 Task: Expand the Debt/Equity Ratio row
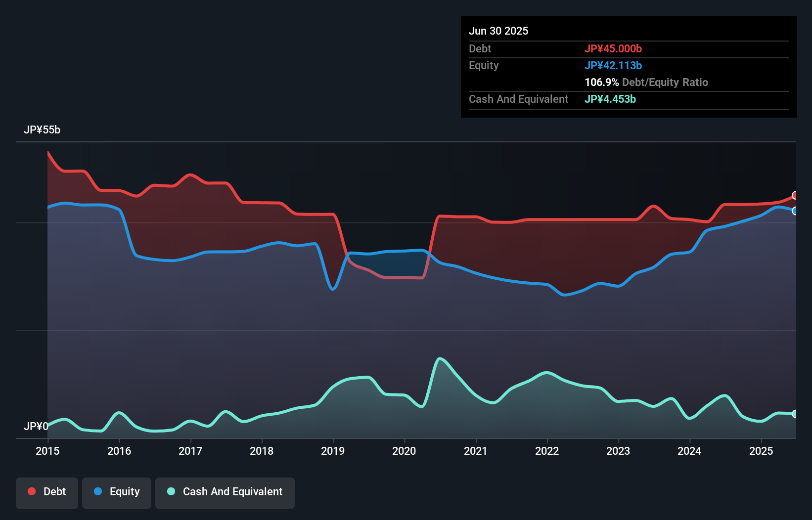pos(646,82)
